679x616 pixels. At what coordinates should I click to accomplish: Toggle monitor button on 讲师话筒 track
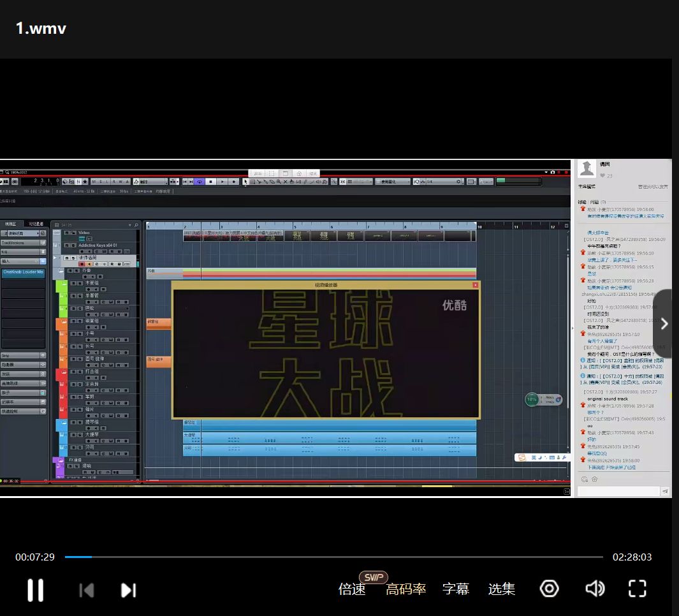coord(89,264)
